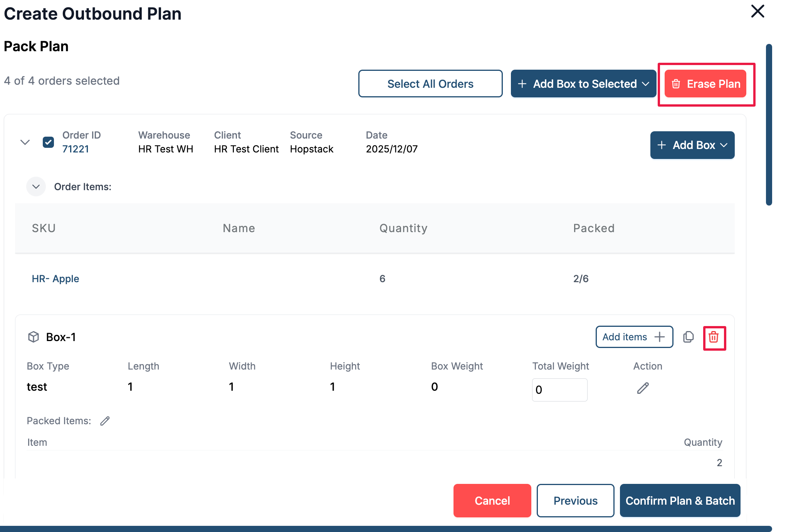Add items to Box-1
The height and width of the screenshot is (532, 786).
pyautogui.click(x=634, y=337)
